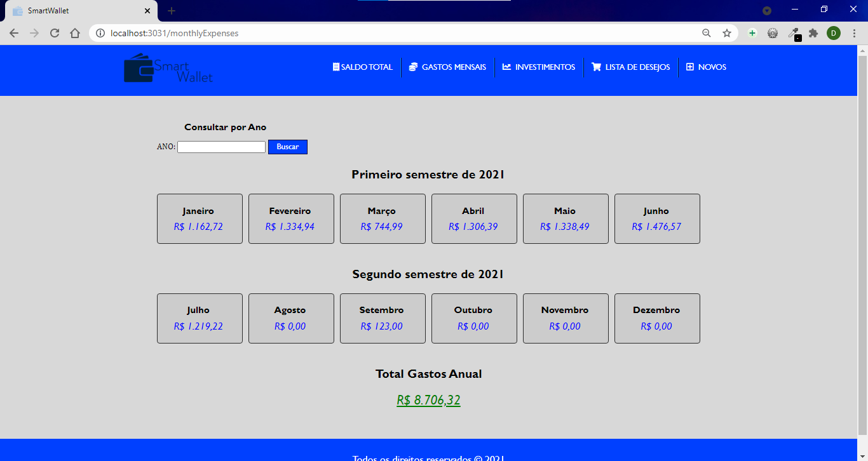Open the Extensions puzzle icon
This screenshot has width=868, height=461.
(x=813, y=33)
